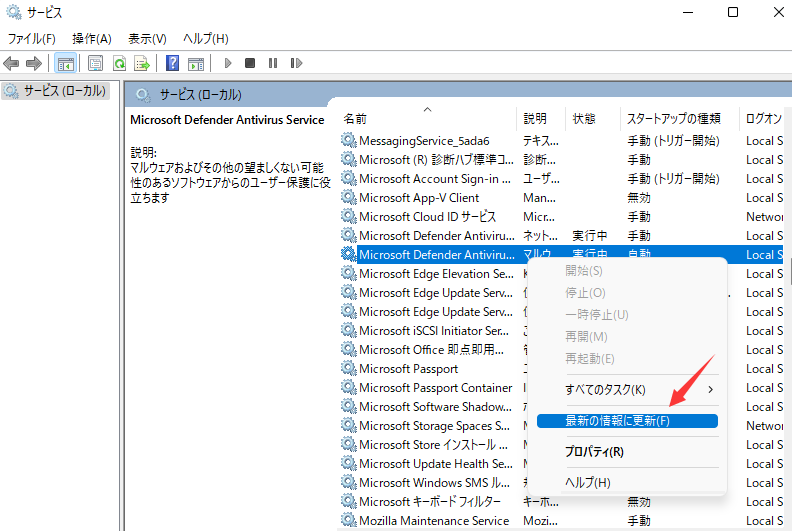This screenshot has height=531, width=792.
Task: Select Microsoft Storage Spaces service row
Action: [433, 426]
